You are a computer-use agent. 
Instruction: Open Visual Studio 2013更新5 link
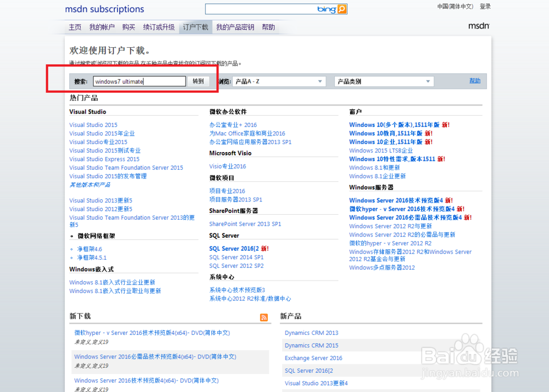pos(100,200)
